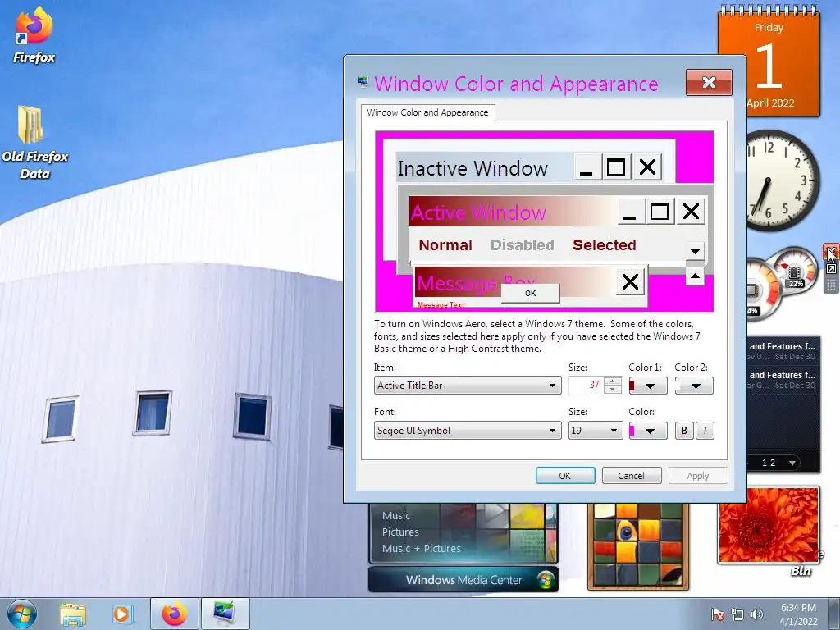This screenshot has height=630, width=840.
Task: Close the CPU meter gadget
Action: (830, 252)
